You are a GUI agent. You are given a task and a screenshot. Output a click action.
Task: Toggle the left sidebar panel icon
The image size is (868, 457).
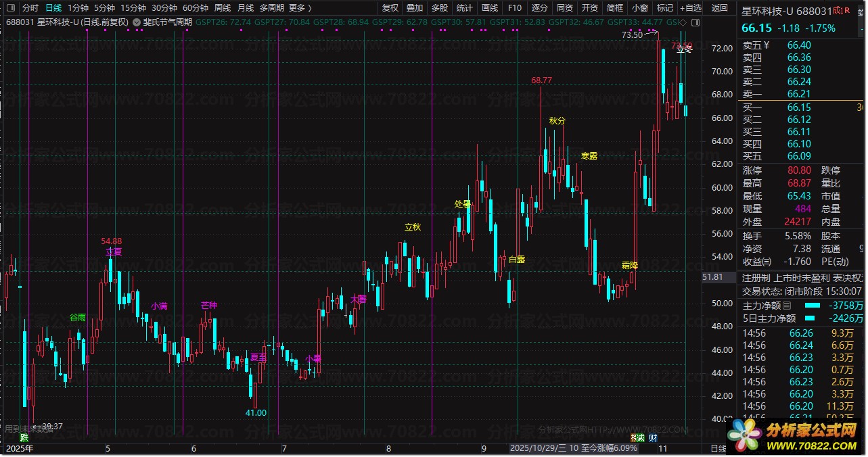tap(9, 8)
